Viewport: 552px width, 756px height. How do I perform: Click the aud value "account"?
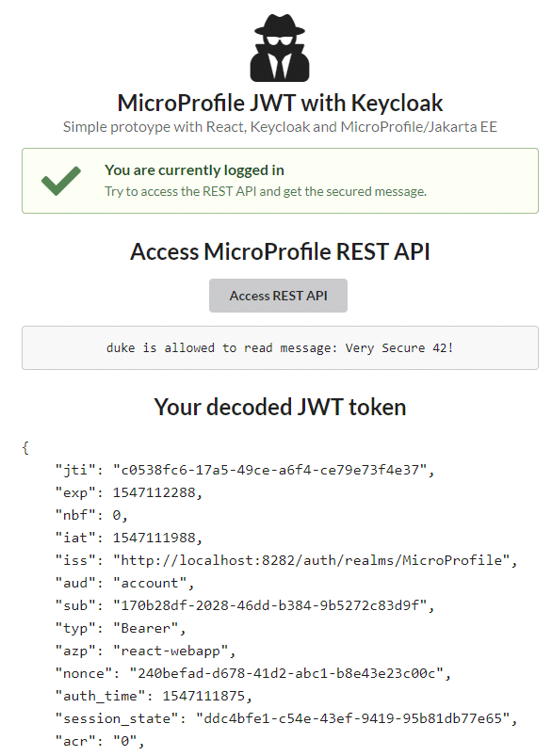[x=150, y=583]
